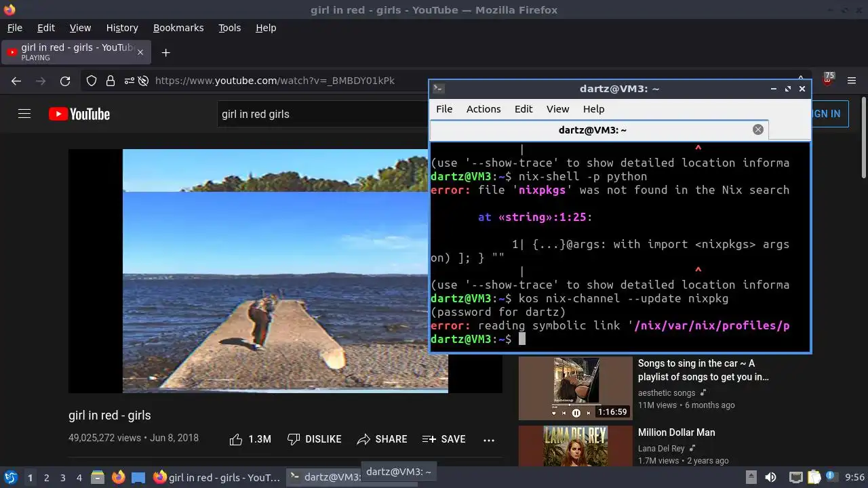The width and height of the screenshot is (868, 488).
Task: Open terminal Help menu
Action: point(593,109)
